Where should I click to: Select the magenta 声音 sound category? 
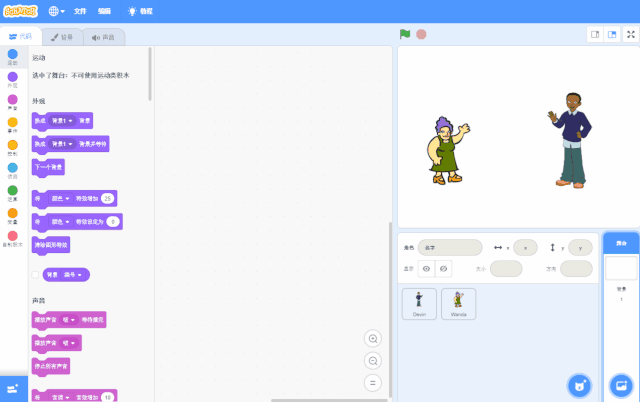tap(13, 102)
